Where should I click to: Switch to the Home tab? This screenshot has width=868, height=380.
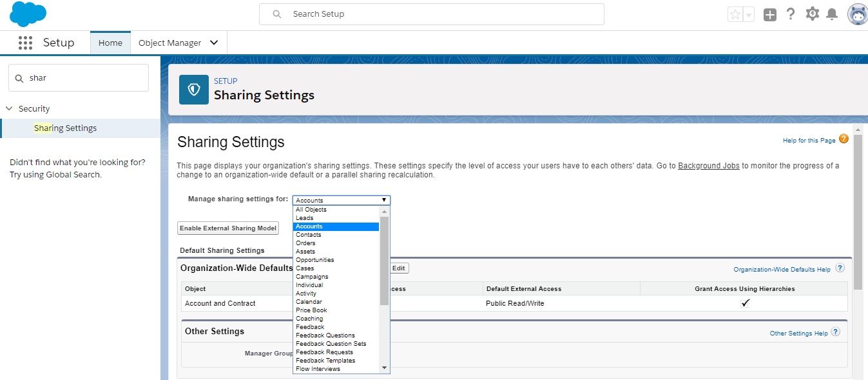[110, 43]
